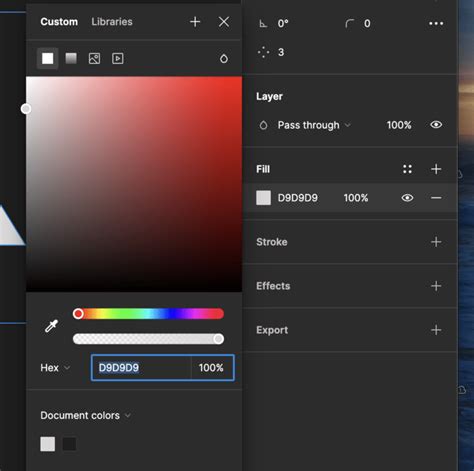Hide the D9D9D9 fill with eye icon

407,198
